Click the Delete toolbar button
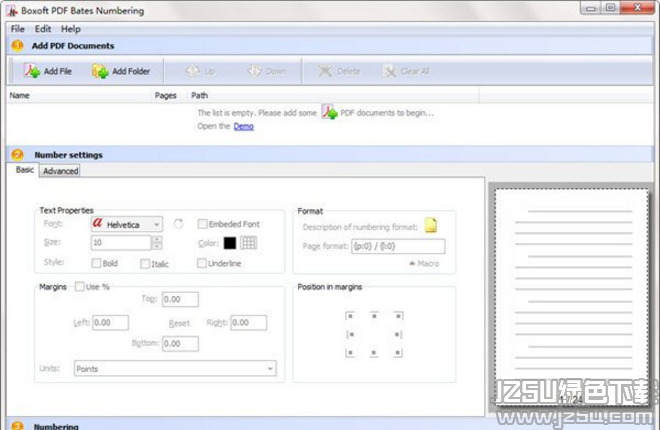The image size is (660, 430). pos(339,71)
